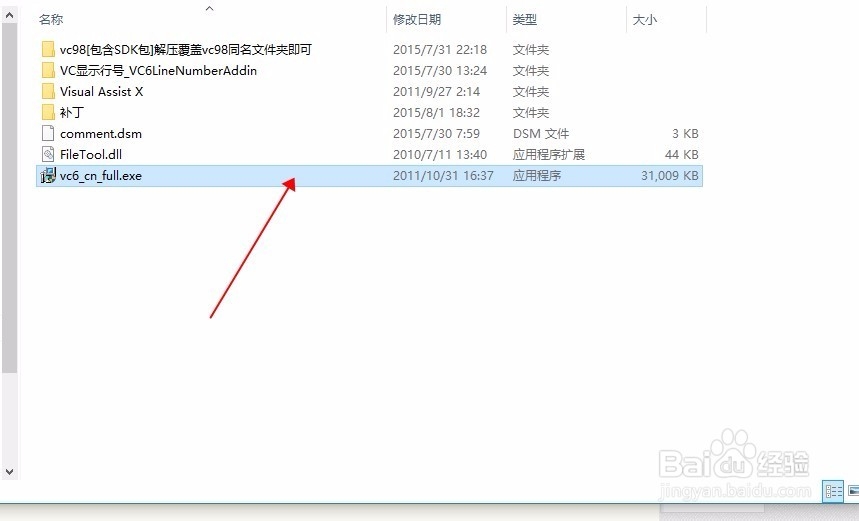Select the 补丁 folder name
This screenshot has height=521, width=859.
[x=72, y=112]
